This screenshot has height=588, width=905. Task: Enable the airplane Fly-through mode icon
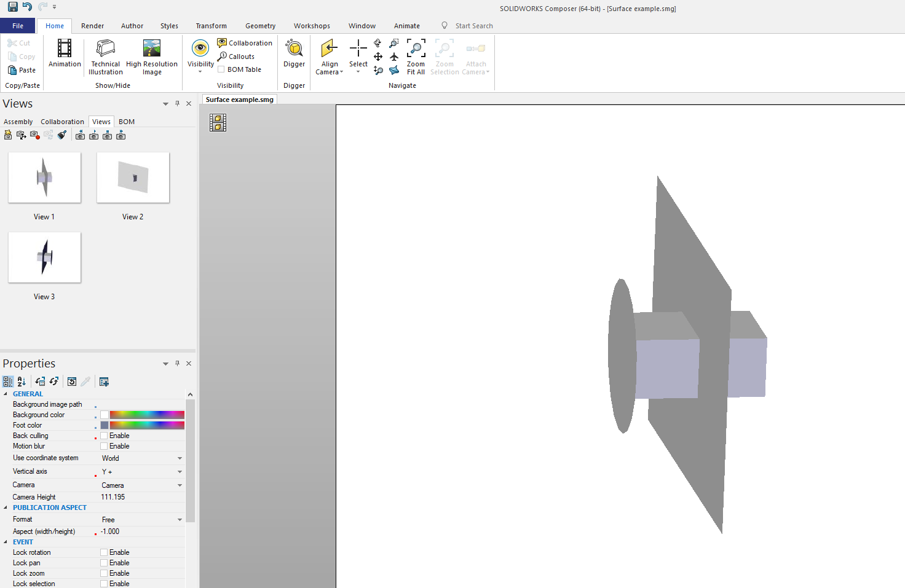[x=394, y=57]
